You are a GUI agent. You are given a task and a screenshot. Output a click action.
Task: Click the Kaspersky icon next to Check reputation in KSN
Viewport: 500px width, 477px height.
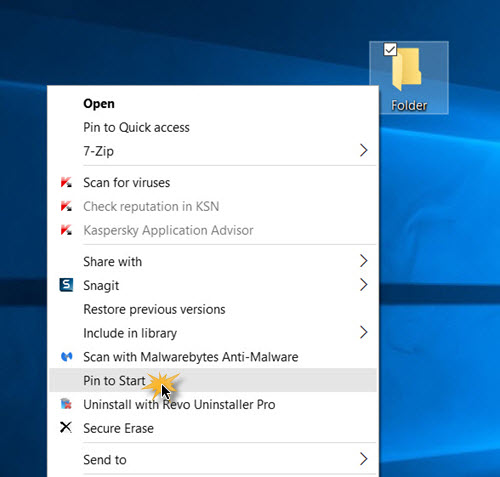[x=66, y=206]
